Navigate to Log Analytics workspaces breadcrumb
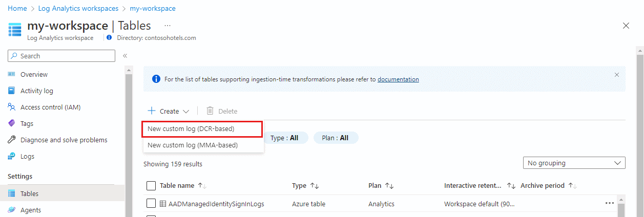The width and height of the screenshot is (644, 217). (x=78, y=9)
